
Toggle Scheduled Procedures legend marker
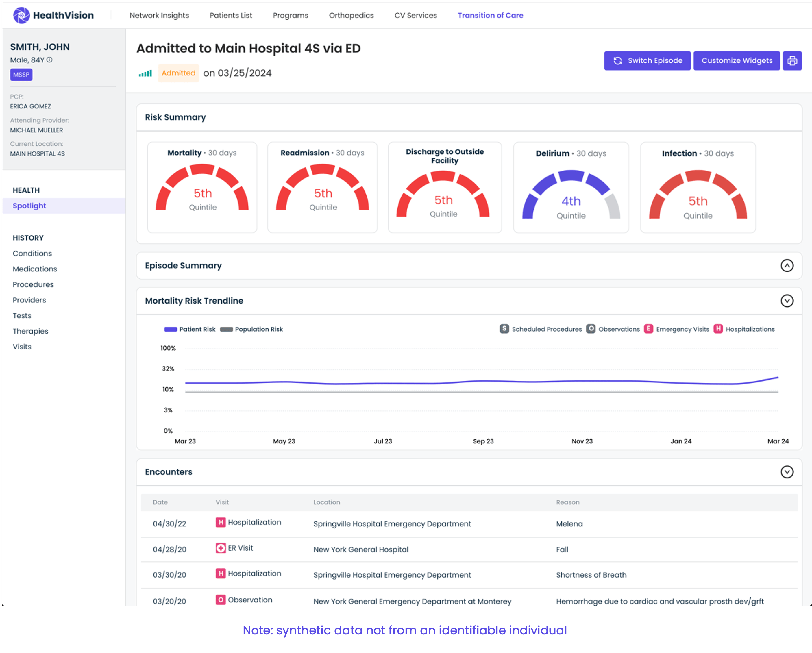click(x=504, y=329)
